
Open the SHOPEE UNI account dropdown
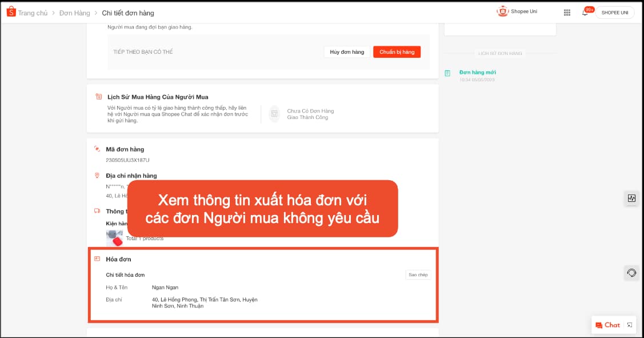point(614,13)
